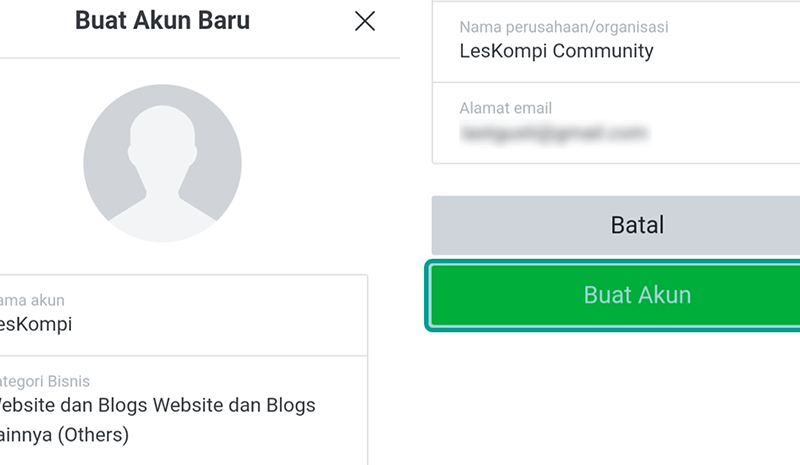
Task: Edit the LesKompi Community organization name
Action: 556,51
